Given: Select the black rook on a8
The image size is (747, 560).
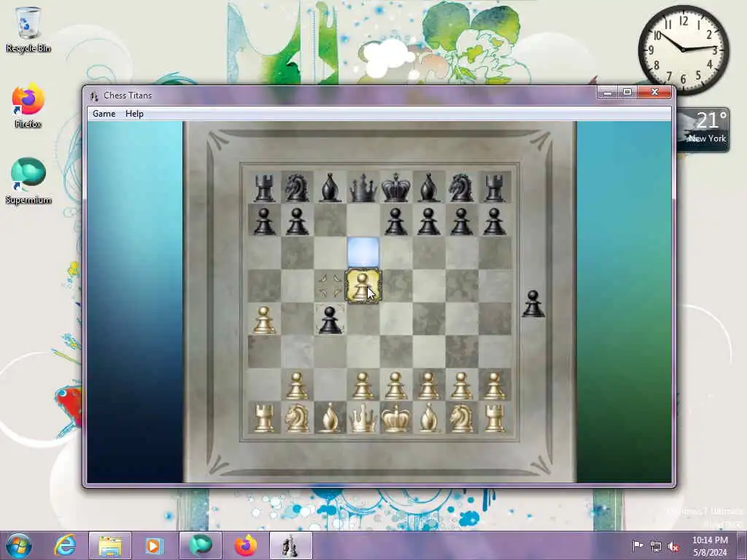Looking at the screenshot, I should [x=264, y=187].
